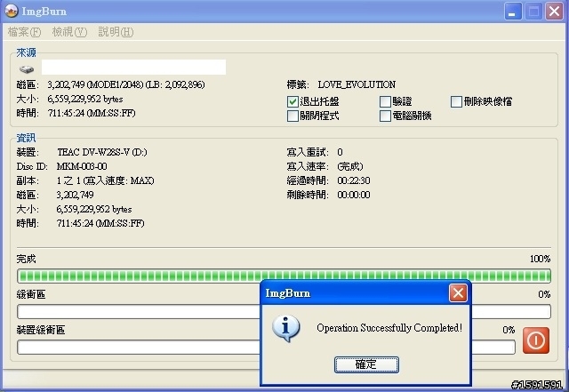This screenshot has height=392, width=569.
Task: Click the Disc ID MKM-003-00 text
Action: [x=82, y=166]
